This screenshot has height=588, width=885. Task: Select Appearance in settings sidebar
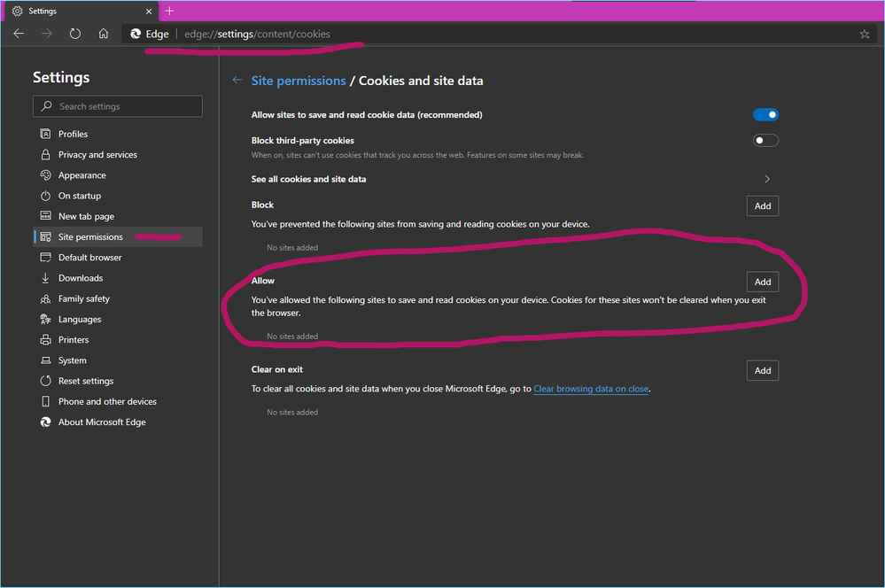pyautogui.click(x=118, y=175)
